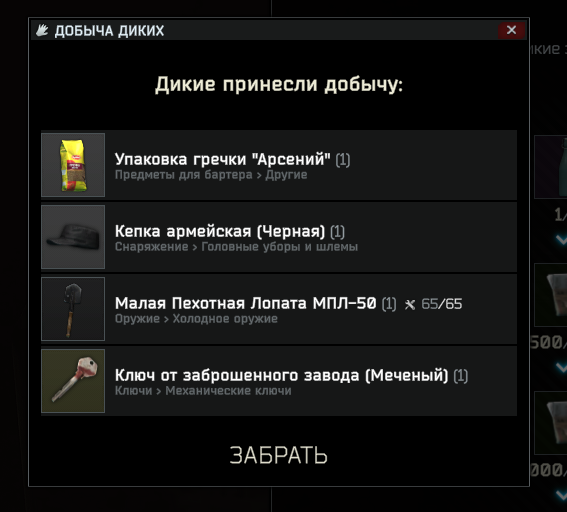Image resolution: width=567 pixels, height=512 pixels.
Task: Select the buckwheat package item icon
Action: [x=73, y=165]
